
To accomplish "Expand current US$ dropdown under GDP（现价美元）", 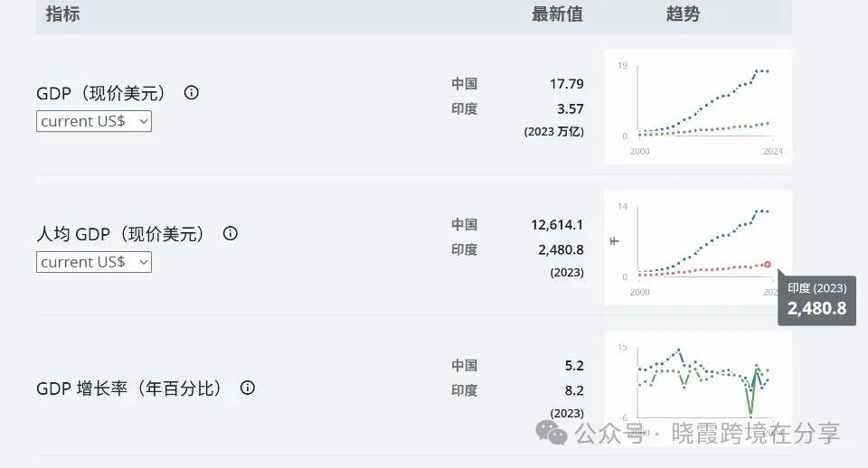I will point(94,121).
